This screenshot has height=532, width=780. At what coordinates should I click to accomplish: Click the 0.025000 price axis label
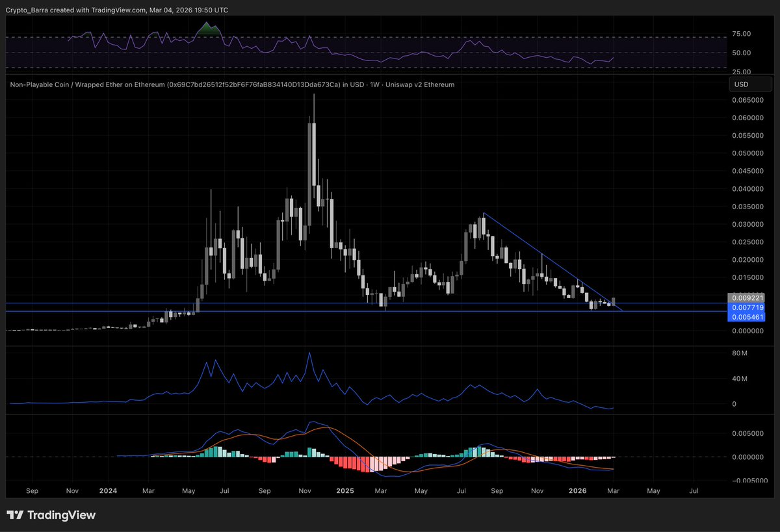pos(749,242)
